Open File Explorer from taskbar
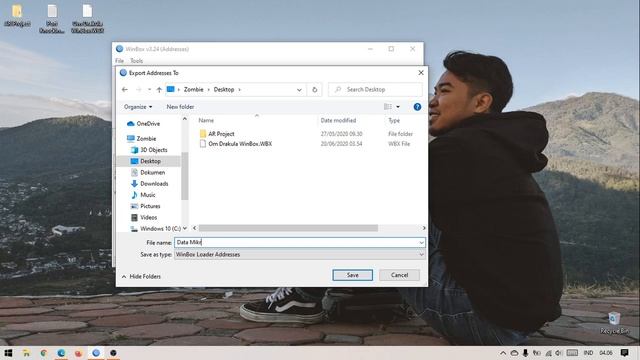The width and height of the screenshot is (640, 360). (26, 353)
